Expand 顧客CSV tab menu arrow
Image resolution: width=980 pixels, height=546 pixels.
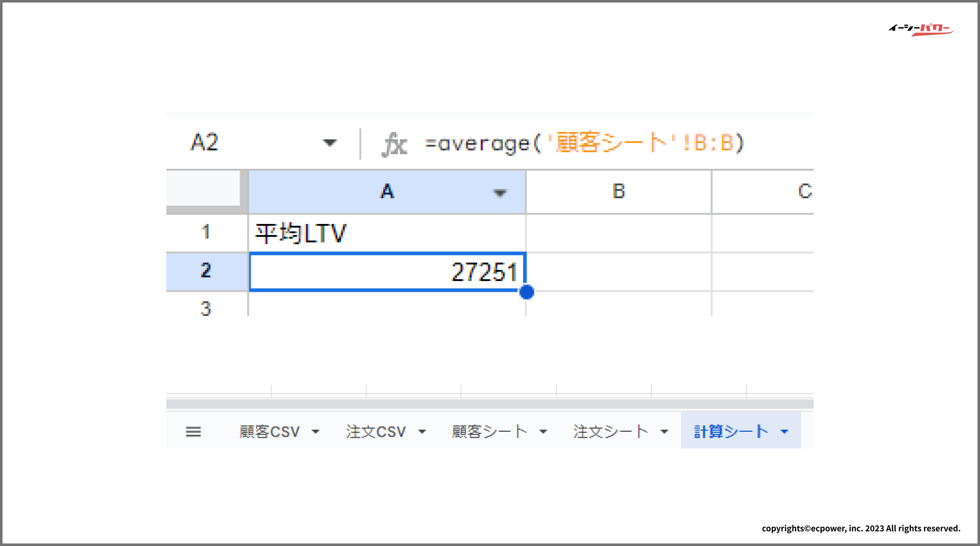pyautogui.click(x=316, y=432)
